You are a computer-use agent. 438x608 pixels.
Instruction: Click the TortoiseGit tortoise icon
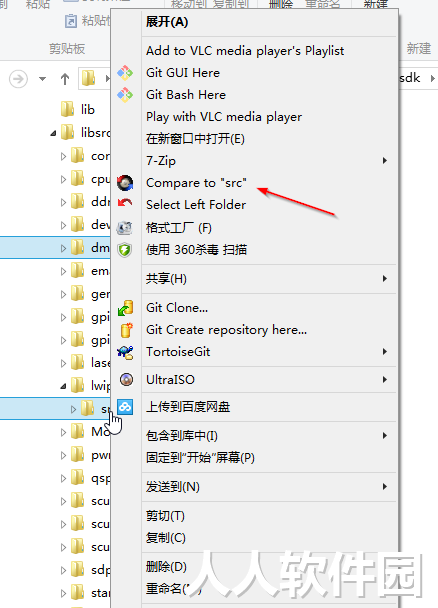tap(126, 352)
